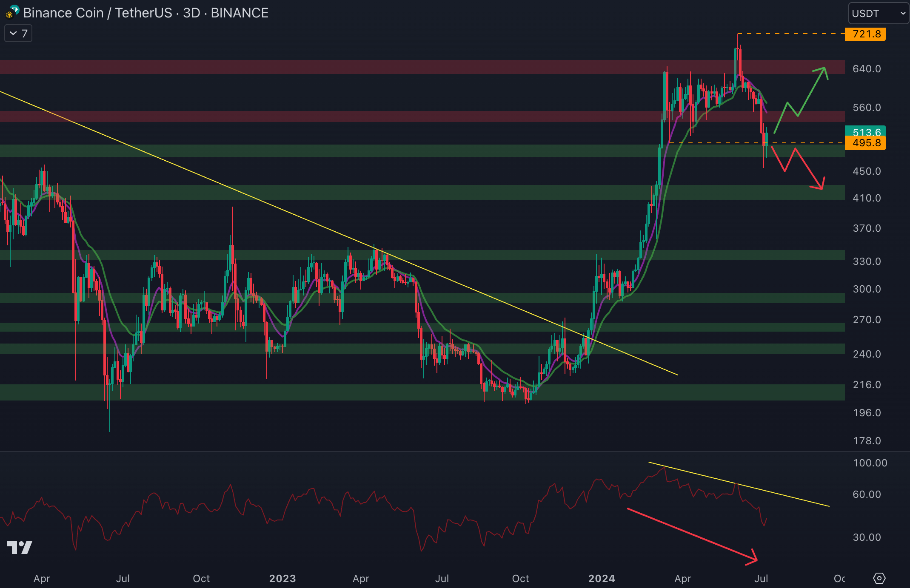Click the 2023 label on time axis
This screenshot has height=588, width=910.
[282, 578]
